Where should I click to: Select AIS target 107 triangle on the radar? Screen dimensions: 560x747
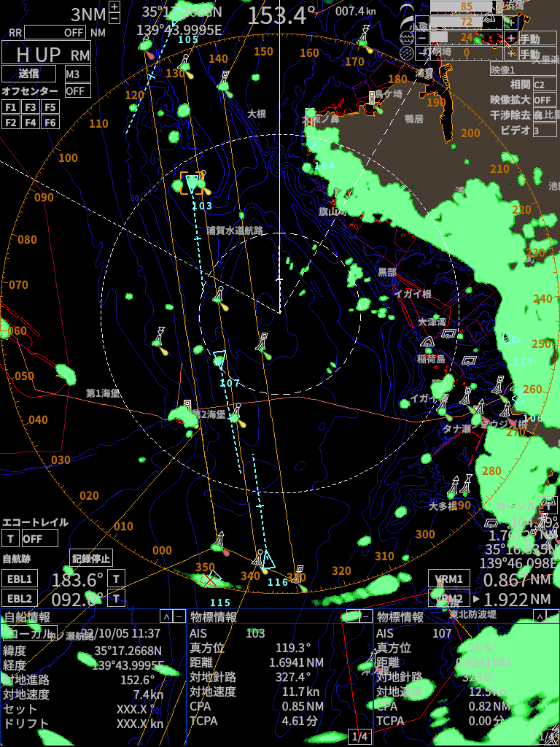(219, 360)
